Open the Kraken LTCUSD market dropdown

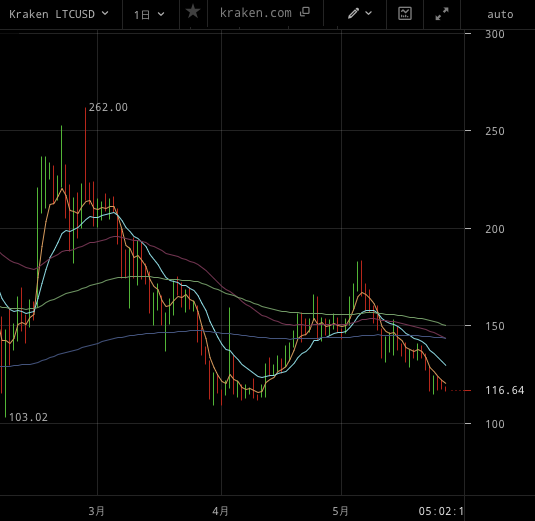click(59, 14)
